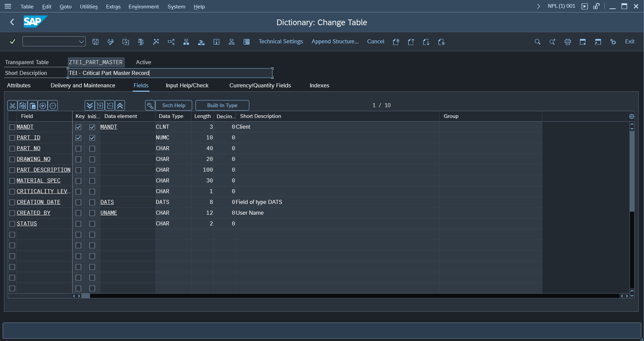The image size is (644, 341).
Task: Click the new-window star icon
Action: [x=583, y=42]
